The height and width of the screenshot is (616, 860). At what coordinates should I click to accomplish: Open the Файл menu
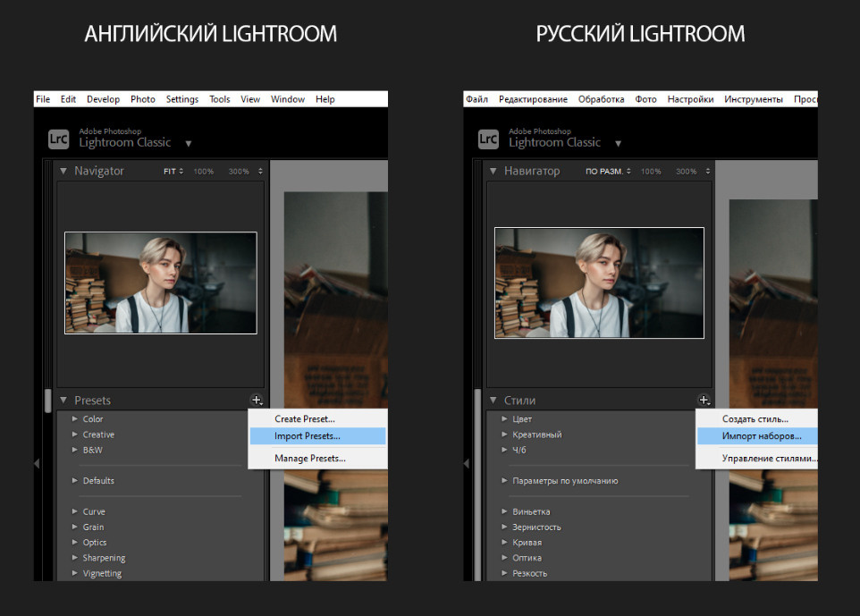point(477,98)
